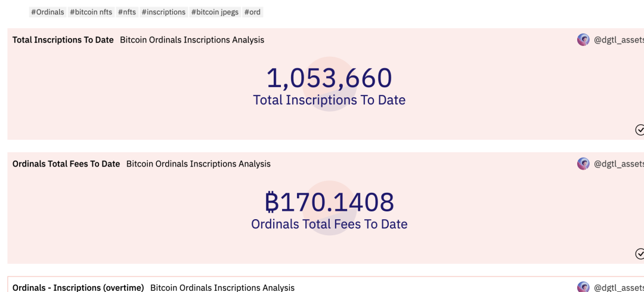The image size is (644, 292).
Task: Click avatar in Inscriptions (overtime) panel
Action: point(583,287)
